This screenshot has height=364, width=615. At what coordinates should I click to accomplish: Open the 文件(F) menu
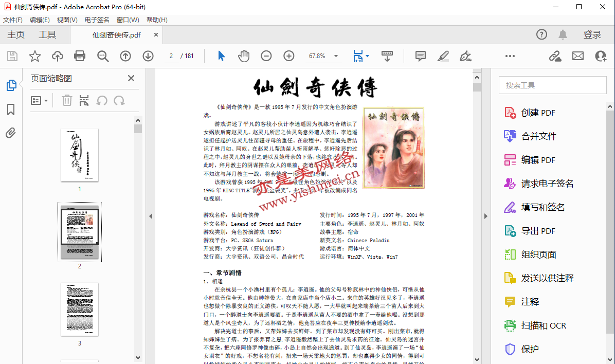[x=13, y=20]
